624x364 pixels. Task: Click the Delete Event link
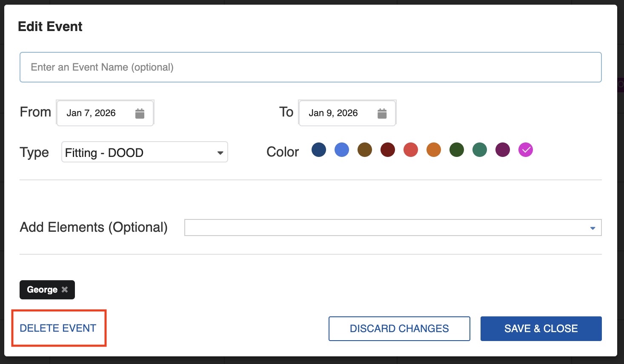click(58, 328)
